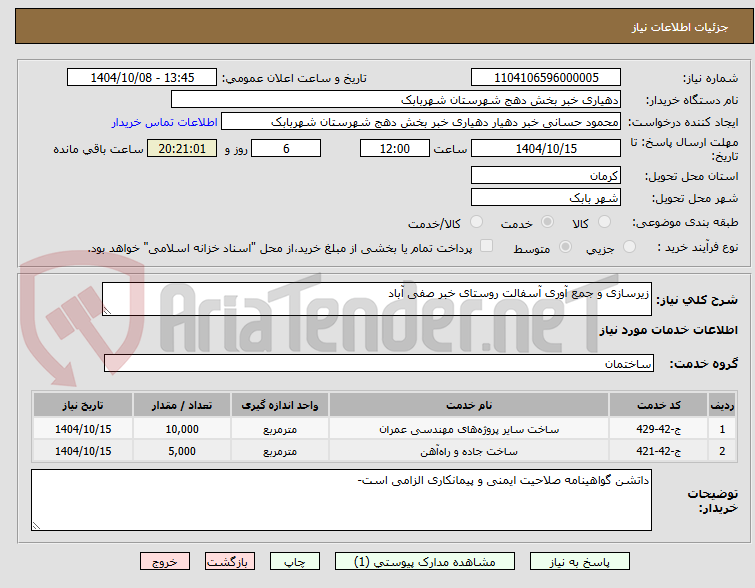This screenshot has width=755, height=588.
Task: Click the quantity 10,000 cell
Action: click(182, 429)
